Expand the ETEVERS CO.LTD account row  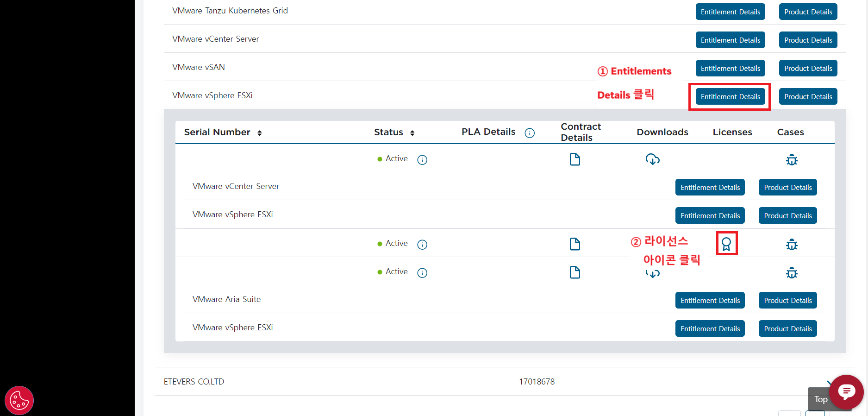pos(829,381)
